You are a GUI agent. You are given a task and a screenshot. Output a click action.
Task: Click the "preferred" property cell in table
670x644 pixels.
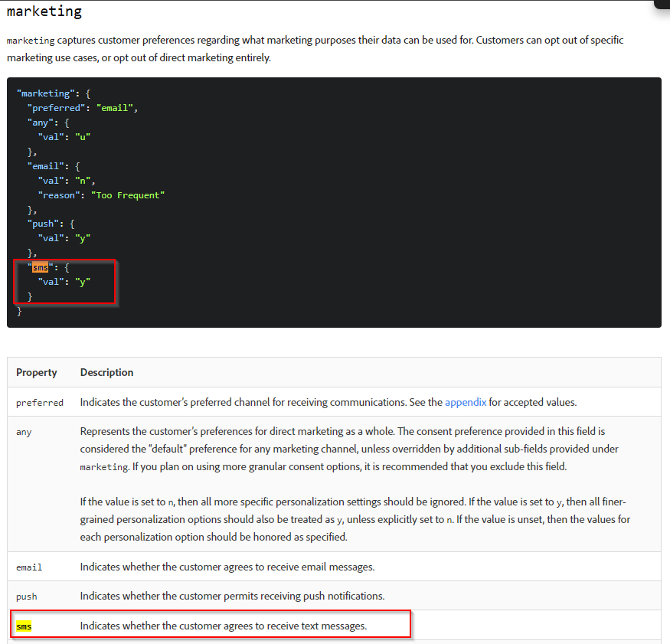[40, 402]
